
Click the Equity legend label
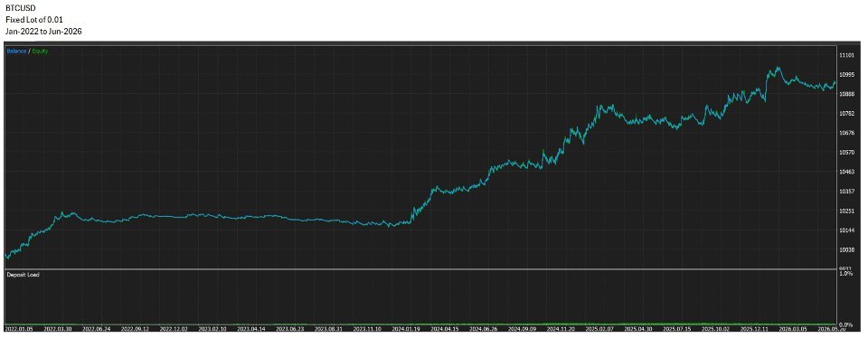click(x=40, y=51)
